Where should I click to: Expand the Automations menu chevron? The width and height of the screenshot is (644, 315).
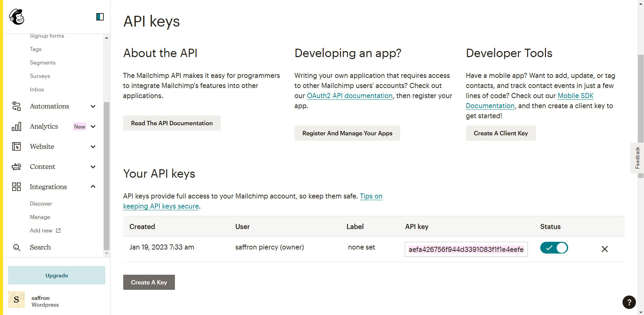pyautogui.click(x=93, y=106)
